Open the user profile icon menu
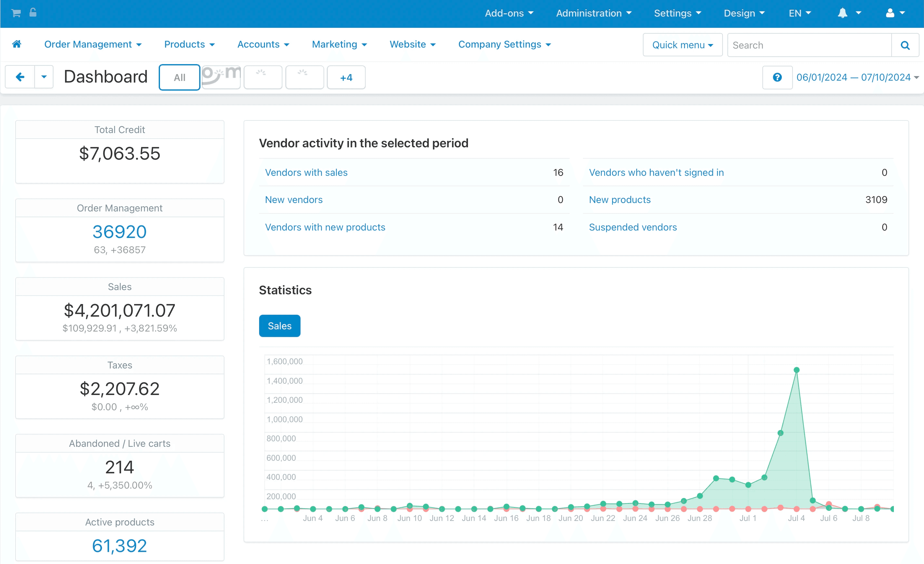 click(895, 13)
